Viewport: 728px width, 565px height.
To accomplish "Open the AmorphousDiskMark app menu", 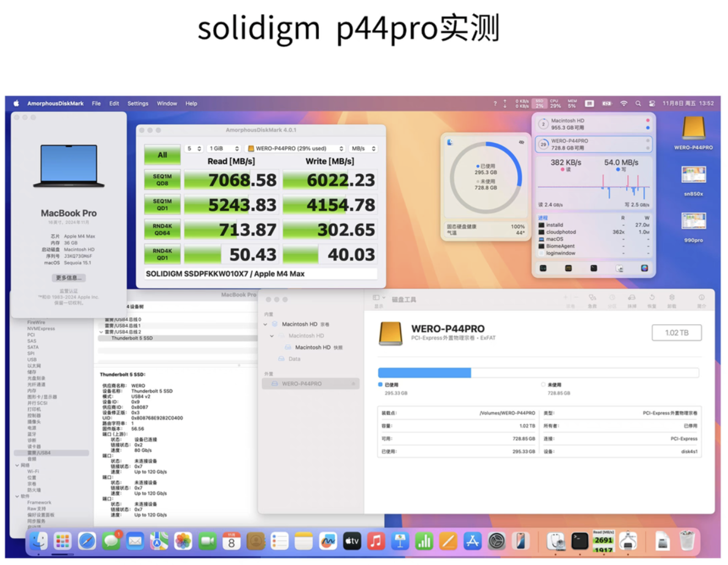I will click(x=56, y=103).
